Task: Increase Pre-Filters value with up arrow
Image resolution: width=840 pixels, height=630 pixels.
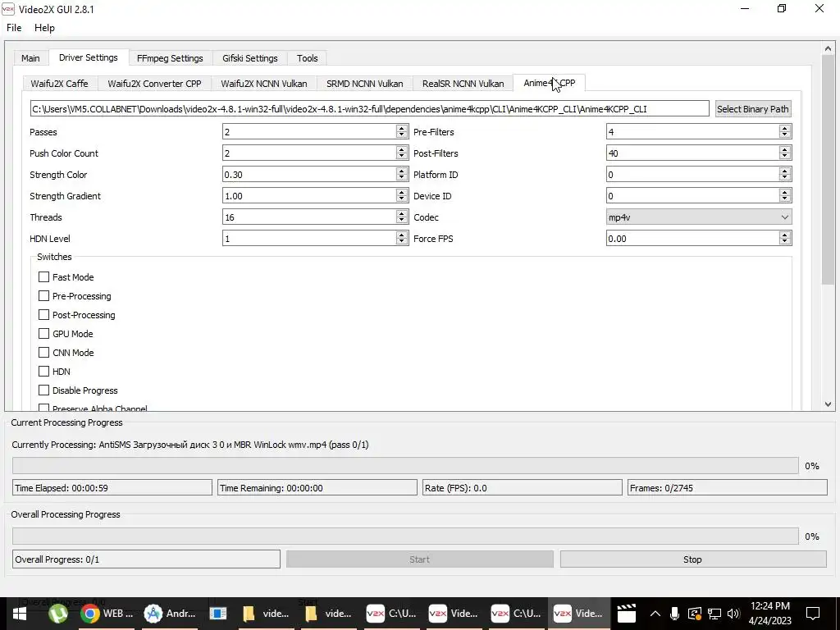Action: coord(785,129)
